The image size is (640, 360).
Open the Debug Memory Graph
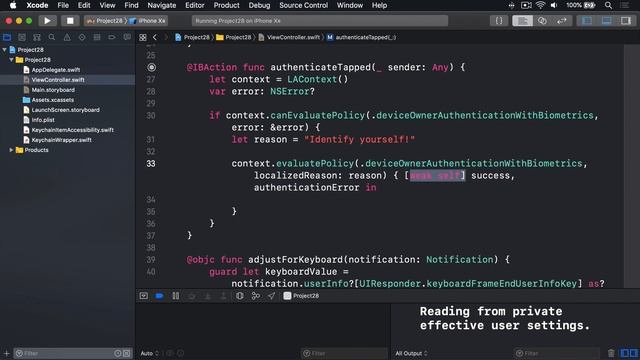[x=256, y=296]
